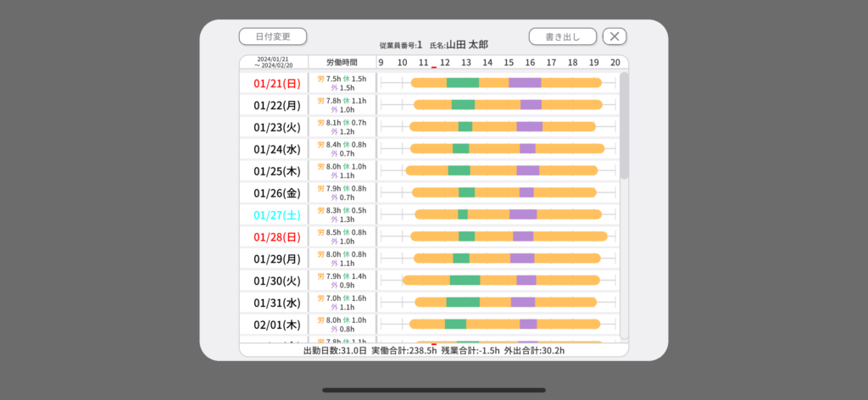Viewport: 868px width, 400px height.
Task: Click the green break segment on 01/21
Action: (x=462, y=83)
